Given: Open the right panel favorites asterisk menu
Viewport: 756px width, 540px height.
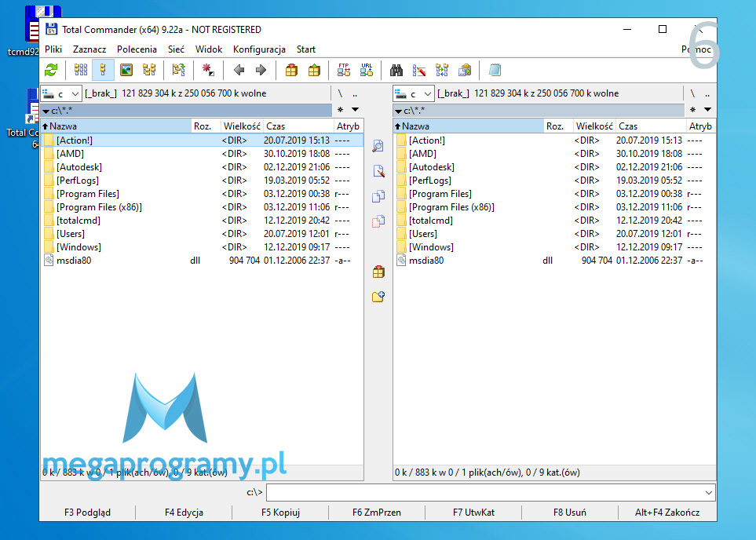Looking at the screenshot, I should tap(693, 110).
